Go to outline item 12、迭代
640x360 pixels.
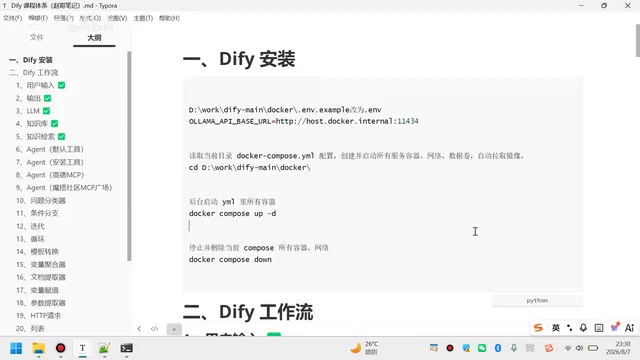(30, 226)
